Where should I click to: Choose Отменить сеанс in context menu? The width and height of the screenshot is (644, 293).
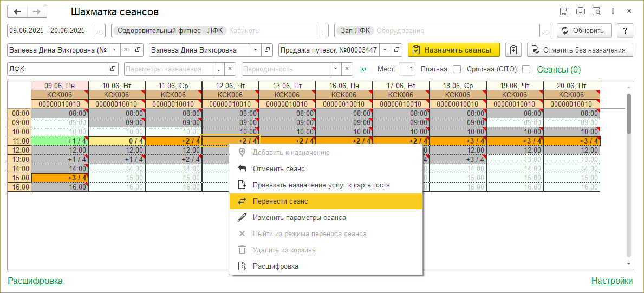click(278, 169)
